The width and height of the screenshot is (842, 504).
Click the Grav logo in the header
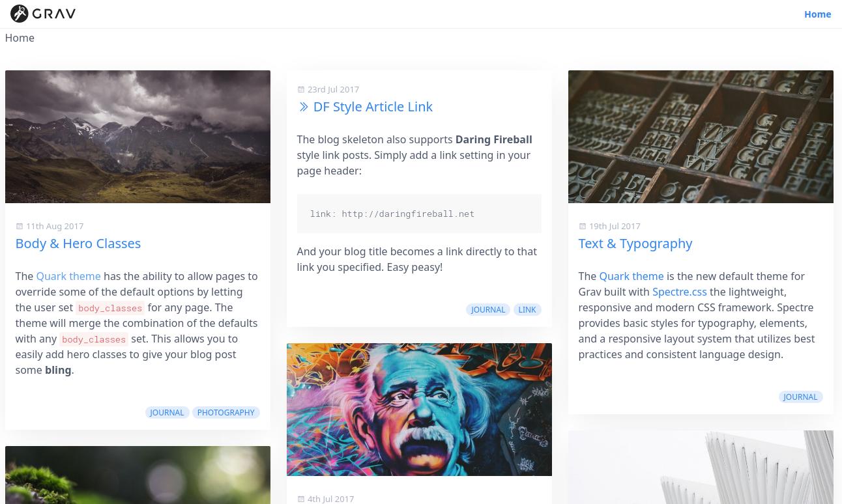(x=43, y=14)
